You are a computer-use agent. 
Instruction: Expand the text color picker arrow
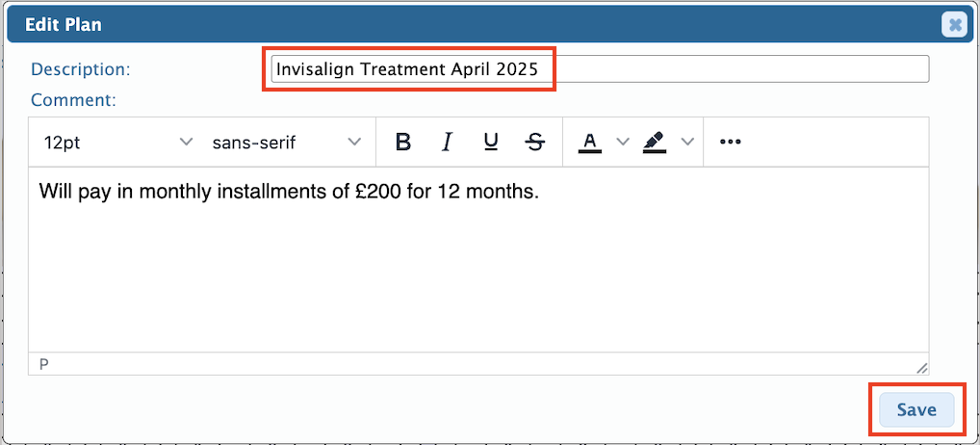(622, 142)
